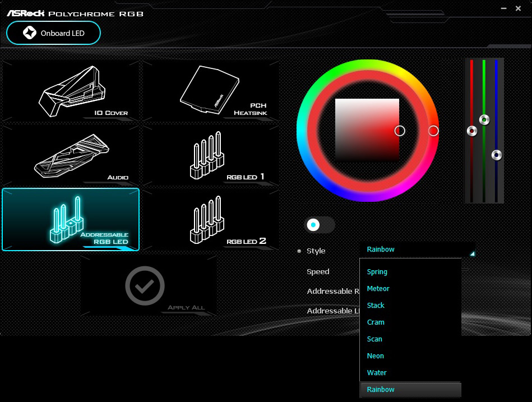Open the Onboard LED tab
Screen dimensions: 532x402
[54, 33]
